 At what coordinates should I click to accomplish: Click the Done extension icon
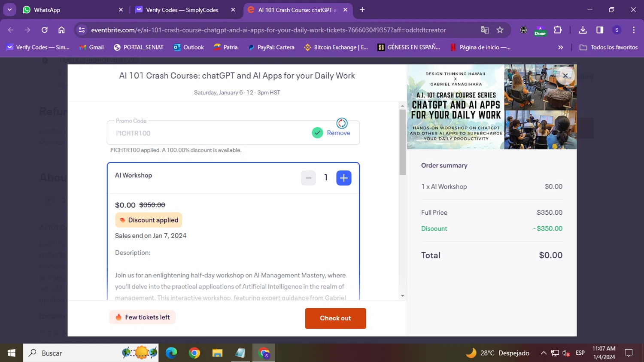coord(540,30)
